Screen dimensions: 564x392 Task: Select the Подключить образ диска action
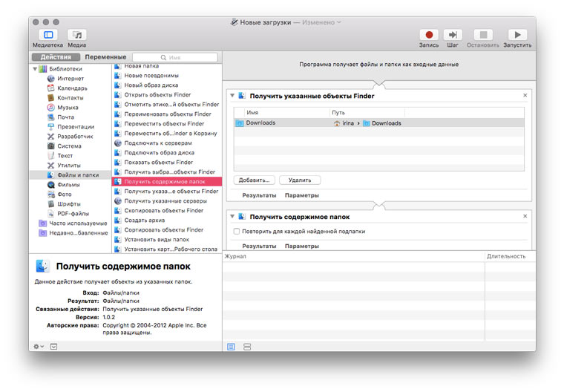[x=167, y=153]
